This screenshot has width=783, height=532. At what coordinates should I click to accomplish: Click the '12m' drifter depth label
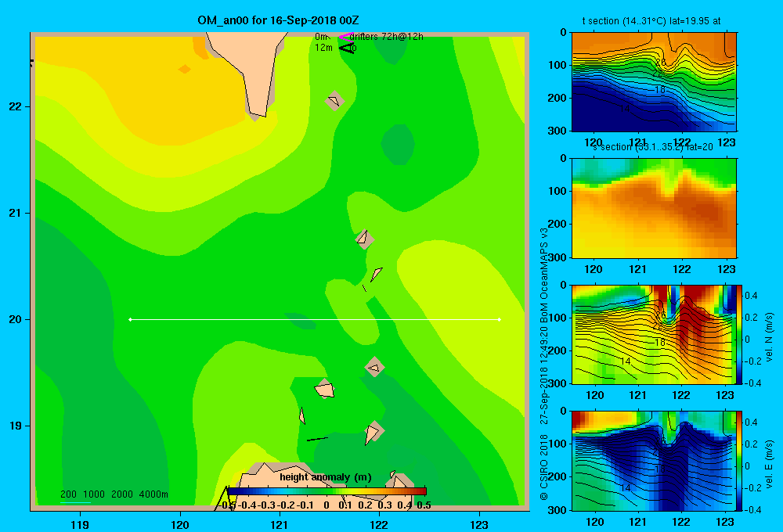[323, 48]
